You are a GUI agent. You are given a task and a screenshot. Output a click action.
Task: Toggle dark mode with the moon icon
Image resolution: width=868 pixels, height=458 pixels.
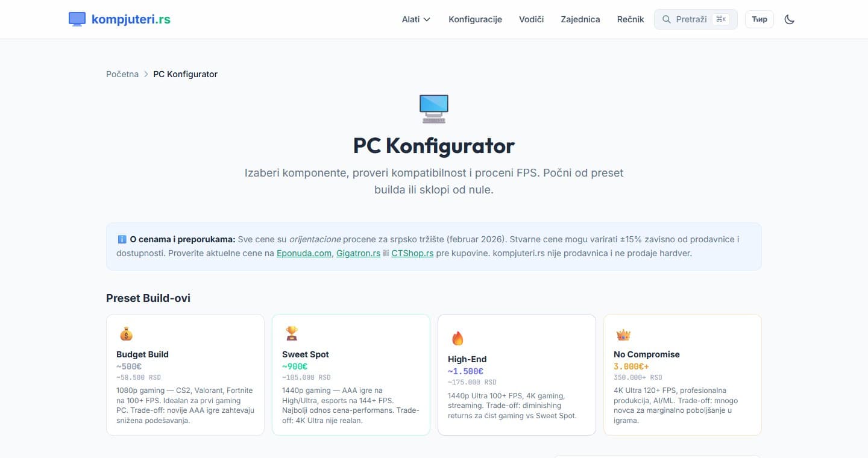(x=790, y=19)
